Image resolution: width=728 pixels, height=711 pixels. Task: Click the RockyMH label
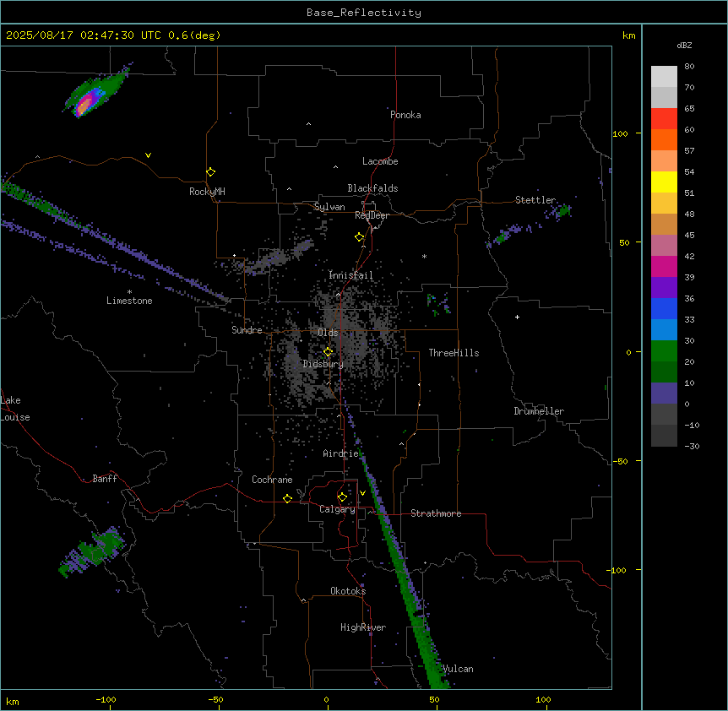tap(207, 192)
